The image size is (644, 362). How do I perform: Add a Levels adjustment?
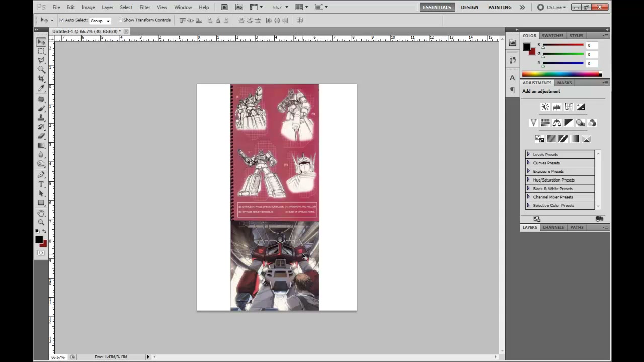(x=557, y=107)
